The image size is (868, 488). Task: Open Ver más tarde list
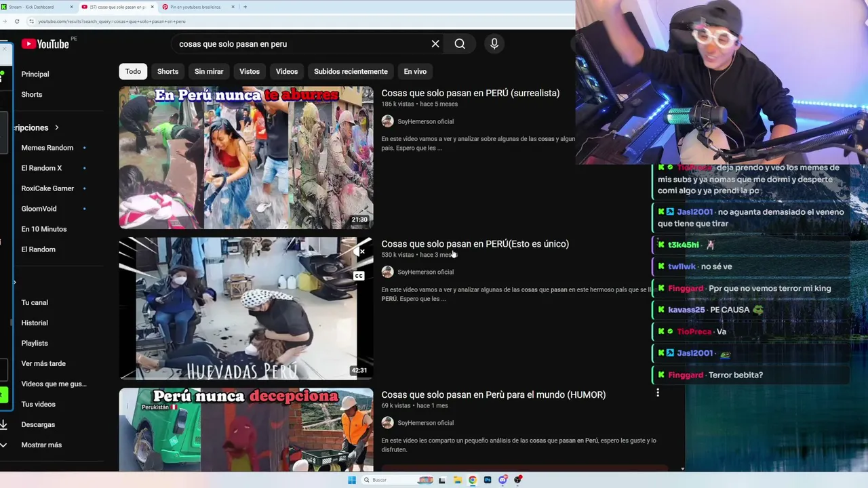coord(43,363)
